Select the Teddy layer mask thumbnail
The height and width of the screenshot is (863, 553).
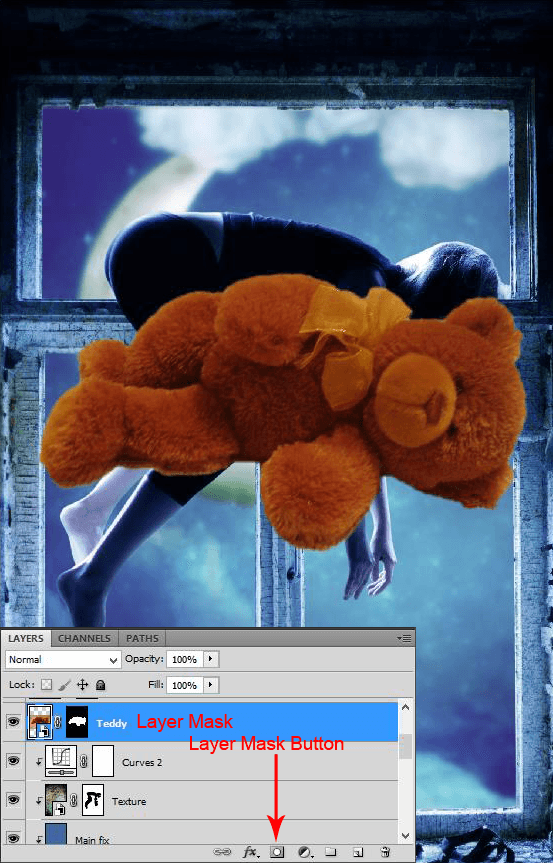77,722
